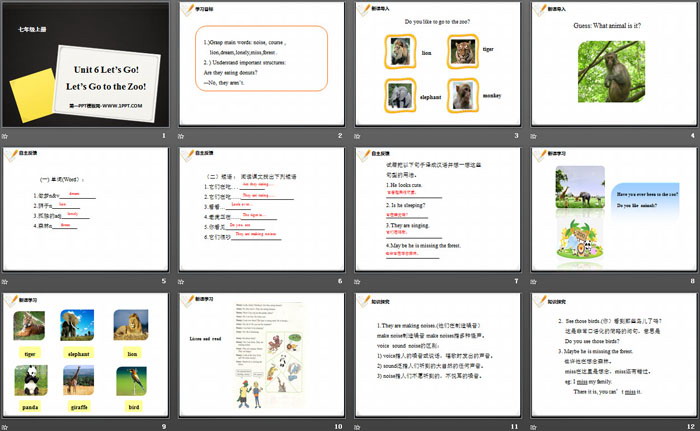This screenshot has width=700, height=431.
Task: Pick slide 8 with the zoo cartoon pictures
Action: pos(613,209)
